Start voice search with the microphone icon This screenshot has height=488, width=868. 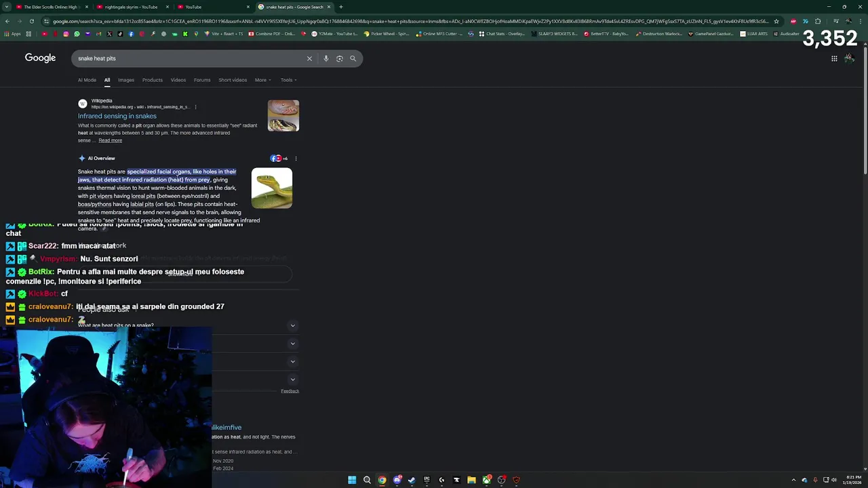[325, 58]
